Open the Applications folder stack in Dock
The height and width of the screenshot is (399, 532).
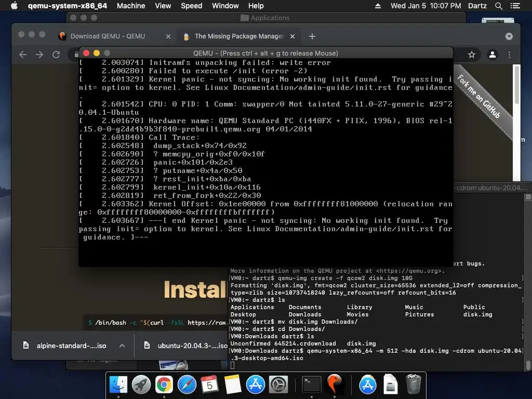368,384
